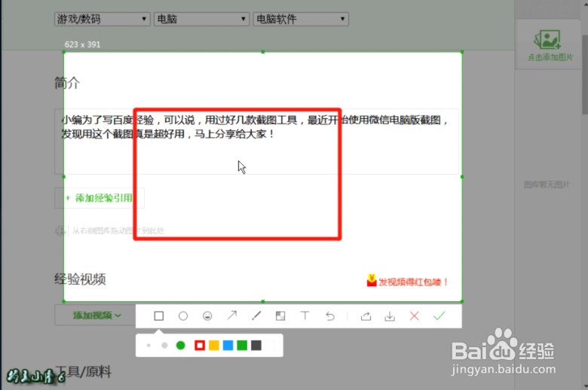Screen dimensions: 588x390
Task: Click the 工具/原料 section heading
Action: coord(83,372)
